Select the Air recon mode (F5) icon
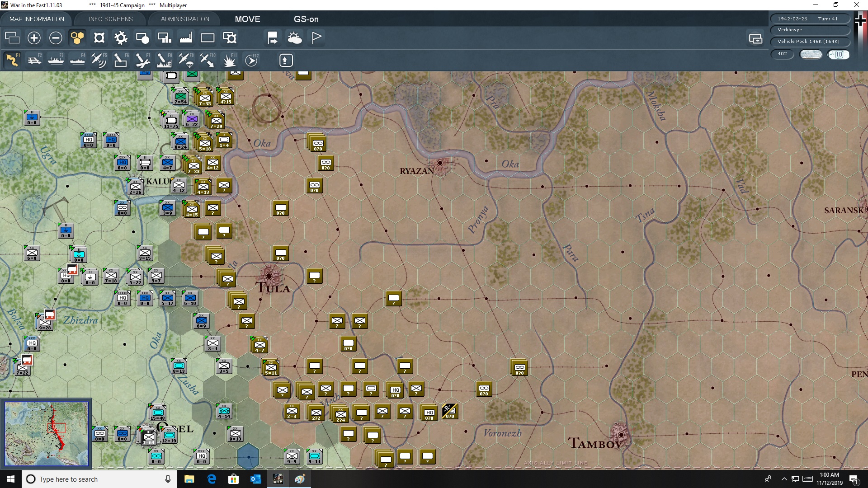This screenshot has height=488, width=868. pos(99,60)
